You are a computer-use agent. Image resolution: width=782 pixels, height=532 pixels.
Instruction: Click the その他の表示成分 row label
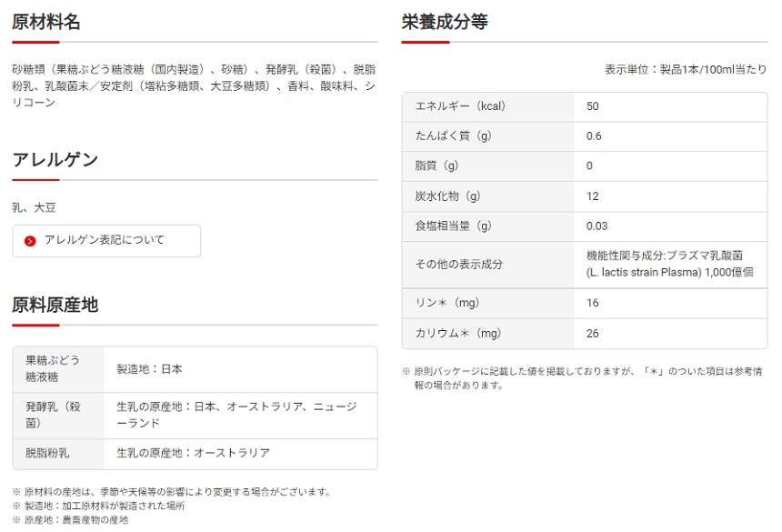point(459,265)
